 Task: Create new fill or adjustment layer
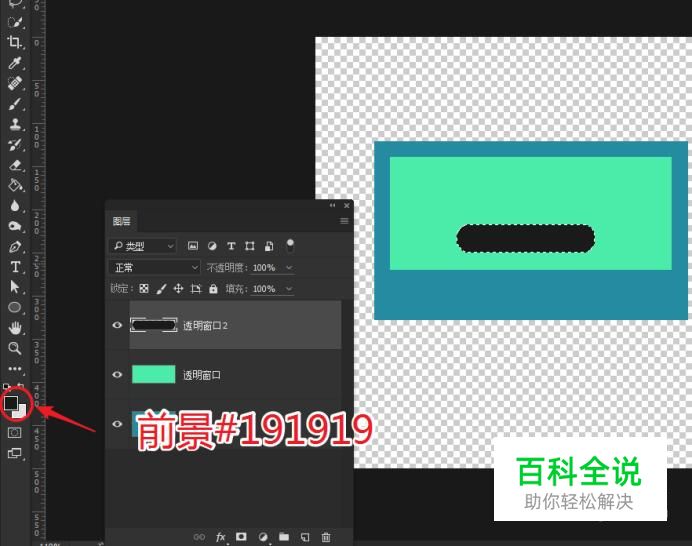[x=263, y=537]
